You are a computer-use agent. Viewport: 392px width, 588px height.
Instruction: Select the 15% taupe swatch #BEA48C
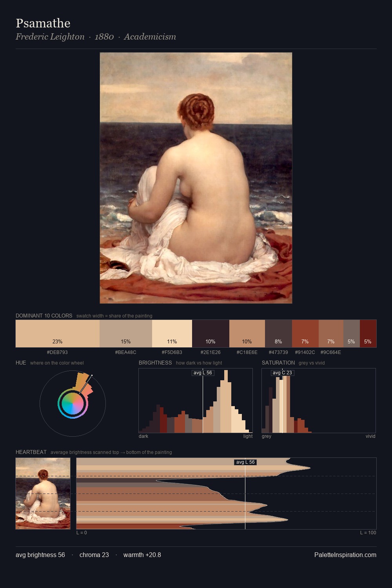tap(126, 334)
